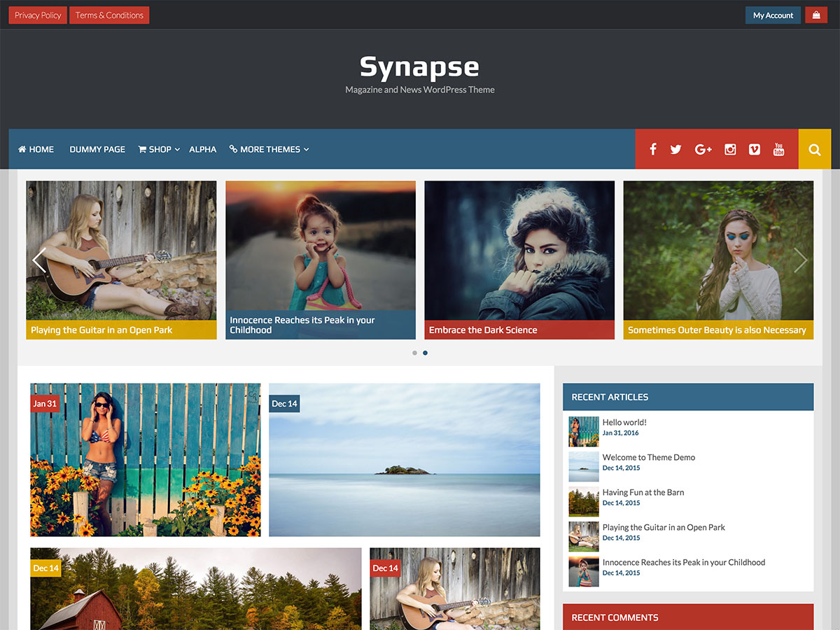
Task: Select the Google+ social icon
Action: pyautogui.click(x=703, y=149)
